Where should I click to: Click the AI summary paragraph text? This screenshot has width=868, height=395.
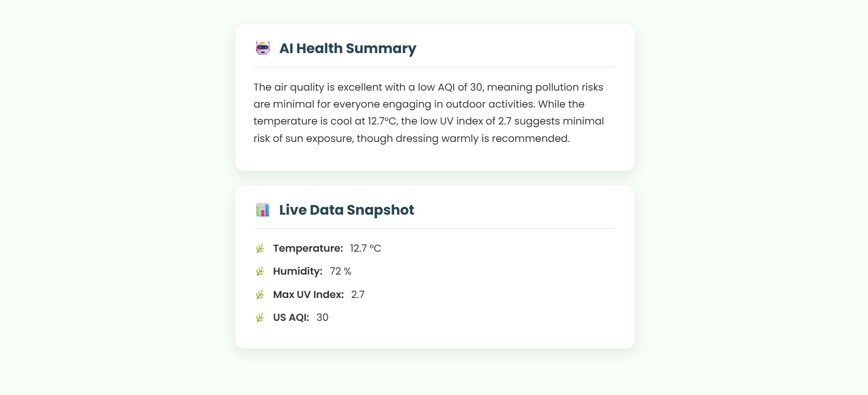[x=428, y=113]
